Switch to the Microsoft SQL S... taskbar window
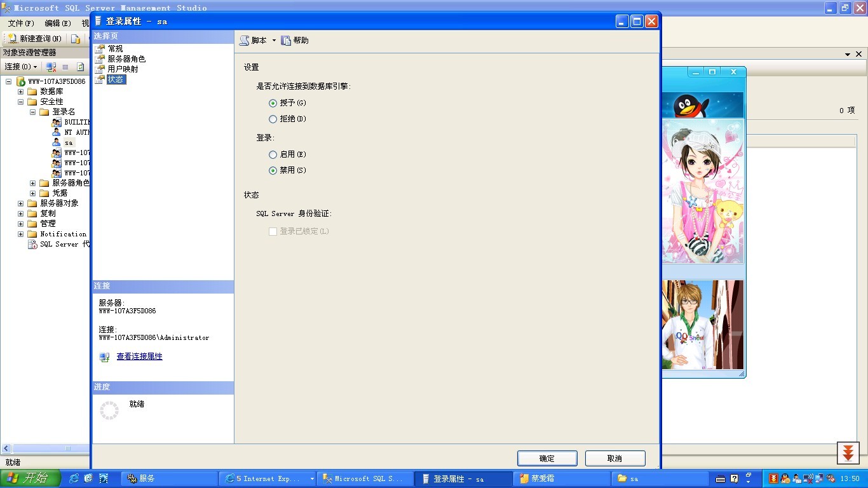The width and height of the screenshot is (868, 488). click(x=365, y=478)
